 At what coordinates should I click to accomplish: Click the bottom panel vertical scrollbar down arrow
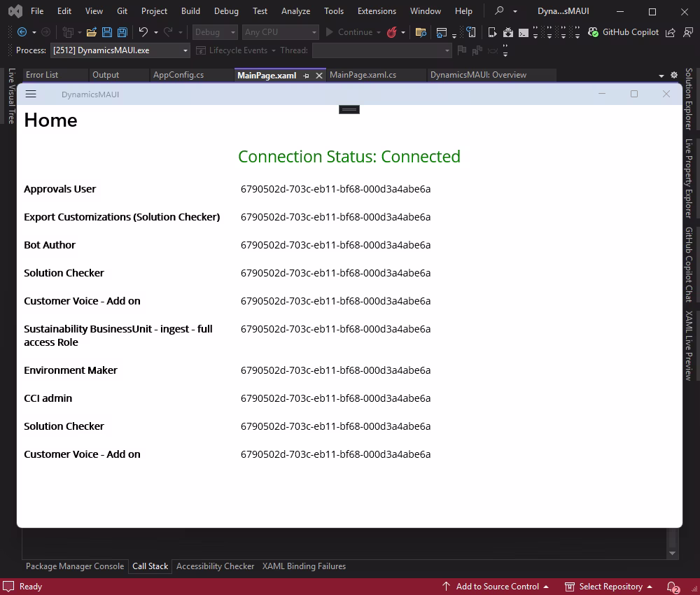pyautogui.click(x=672, y=554)
